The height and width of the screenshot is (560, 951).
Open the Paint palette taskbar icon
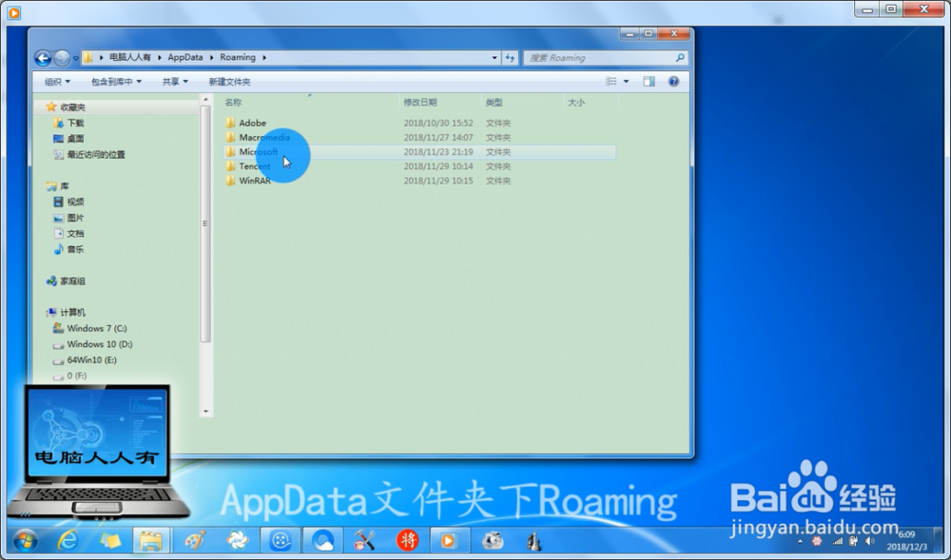coord(195,540)
